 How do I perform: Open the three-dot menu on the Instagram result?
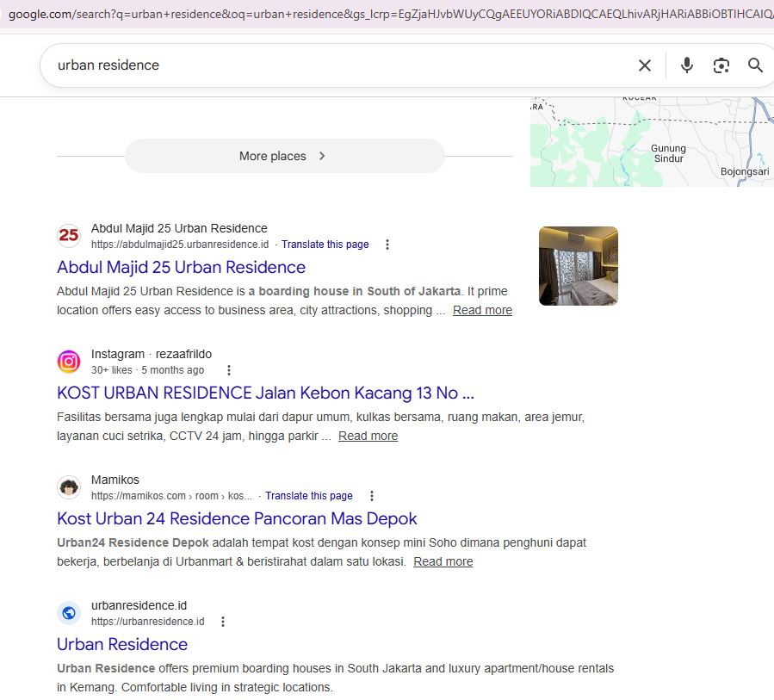pos(228,369)
